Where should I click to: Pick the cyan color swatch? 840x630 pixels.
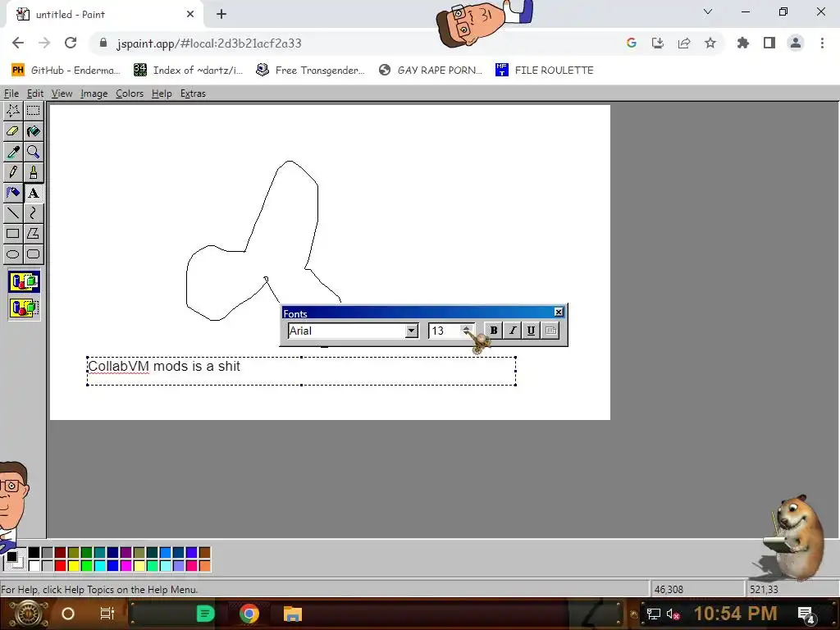[x=99, y=566]
